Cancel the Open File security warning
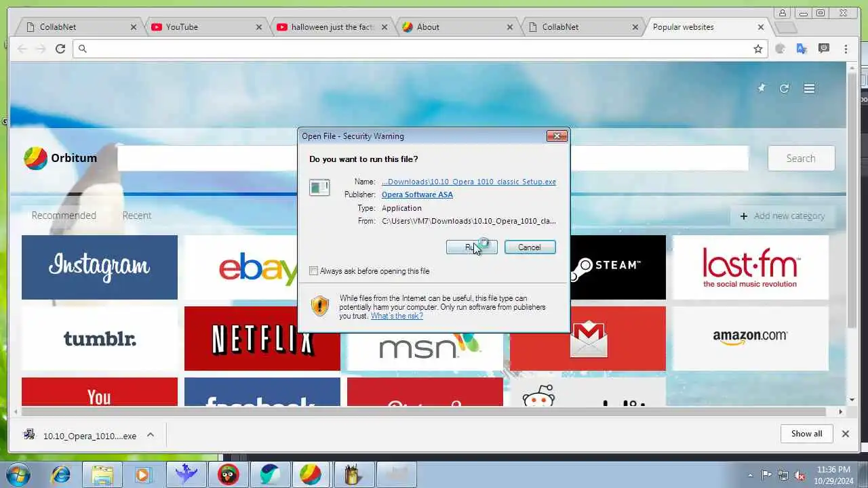Image resolution: width=868 pixels, height=488 pixels. click(x=530, y=247)
